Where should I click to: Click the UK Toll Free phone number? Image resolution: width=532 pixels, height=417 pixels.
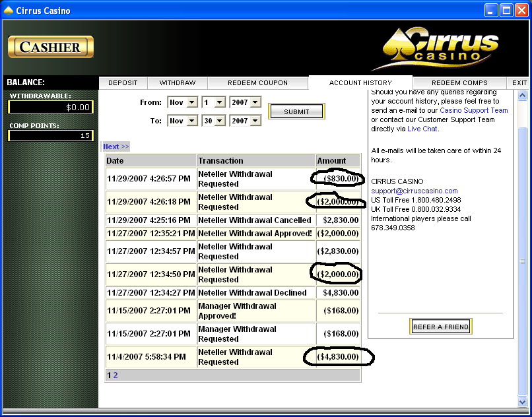click(x=438, y=209)
